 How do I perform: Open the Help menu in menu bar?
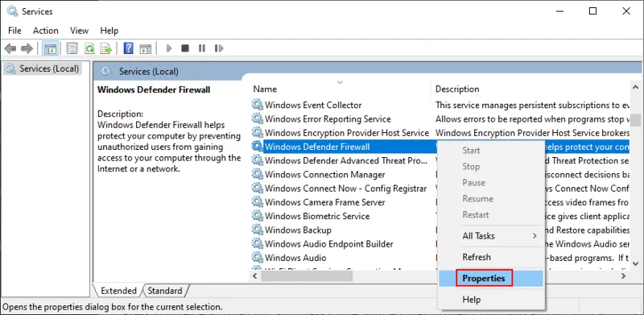pyautogui.click(x=109, y=31)
